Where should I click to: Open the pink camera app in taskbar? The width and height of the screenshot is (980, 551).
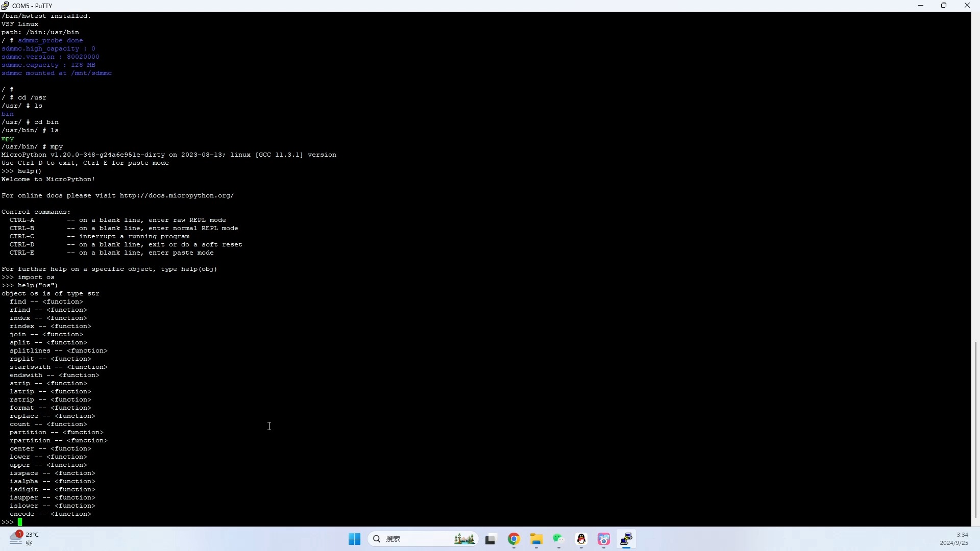click(604, 539)
